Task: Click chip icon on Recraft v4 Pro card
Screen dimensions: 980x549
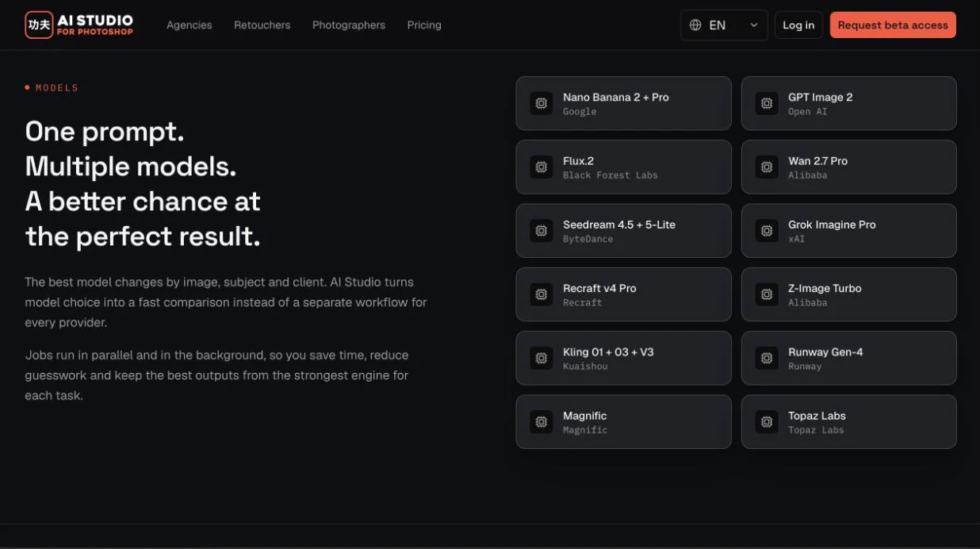Action: coord(541,294)
